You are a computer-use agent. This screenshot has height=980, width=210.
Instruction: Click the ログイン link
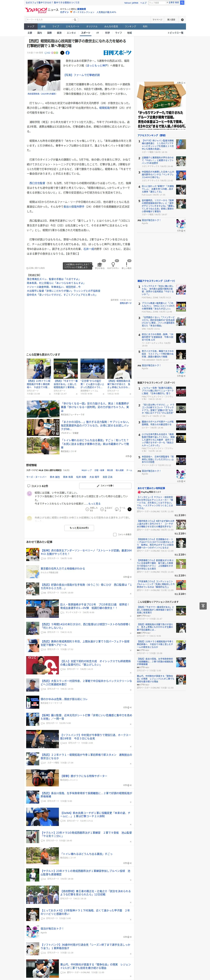click(x=64, y=12)
